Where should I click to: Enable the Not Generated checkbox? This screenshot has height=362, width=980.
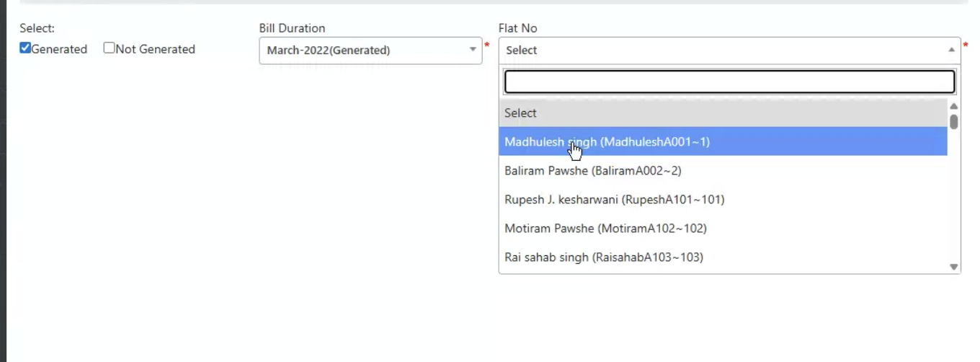tap(109, 48)
